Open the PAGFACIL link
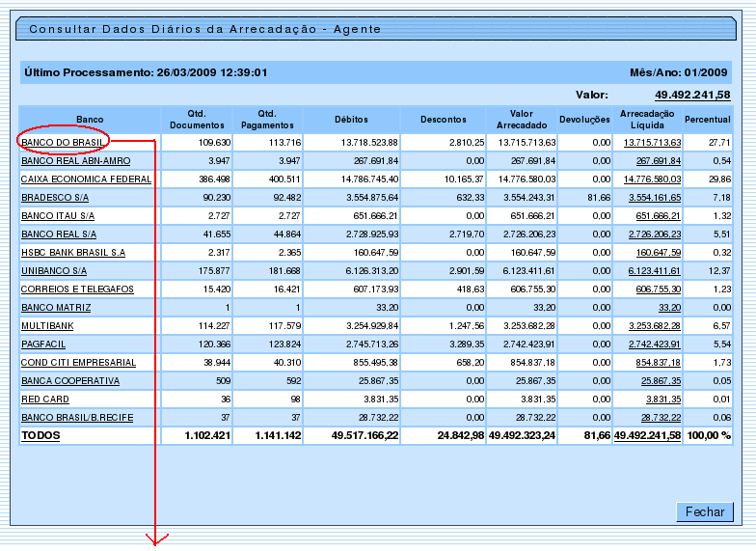Viewport: 756px width, 551px height. tap(45, 344)
